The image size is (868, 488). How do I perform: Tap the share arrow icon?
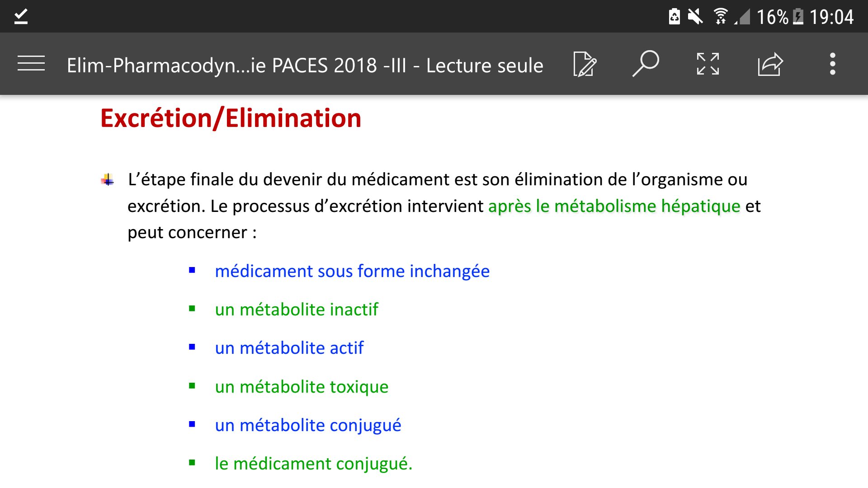[770, 64]
